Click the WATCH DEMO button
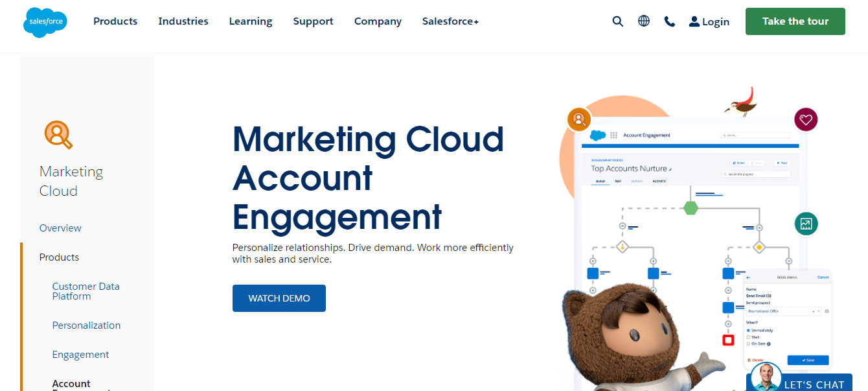Image resolution: width=868 pixels, height=391 pixels. point(279,298)
